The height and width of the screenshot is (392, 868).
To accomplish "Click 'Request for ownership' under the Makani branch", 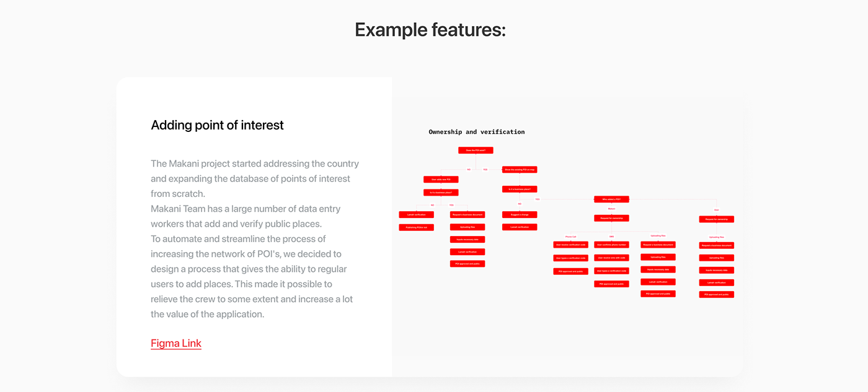I will (x=611, y=218).
